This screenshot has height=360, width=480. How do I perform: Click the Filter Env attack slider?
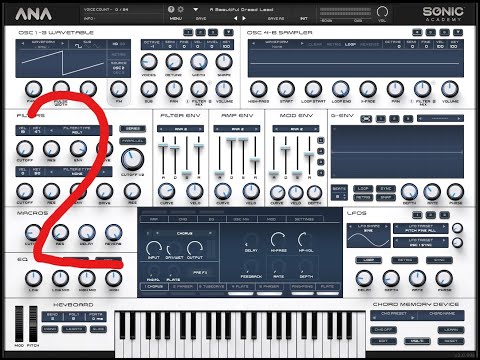click(163, 145)
